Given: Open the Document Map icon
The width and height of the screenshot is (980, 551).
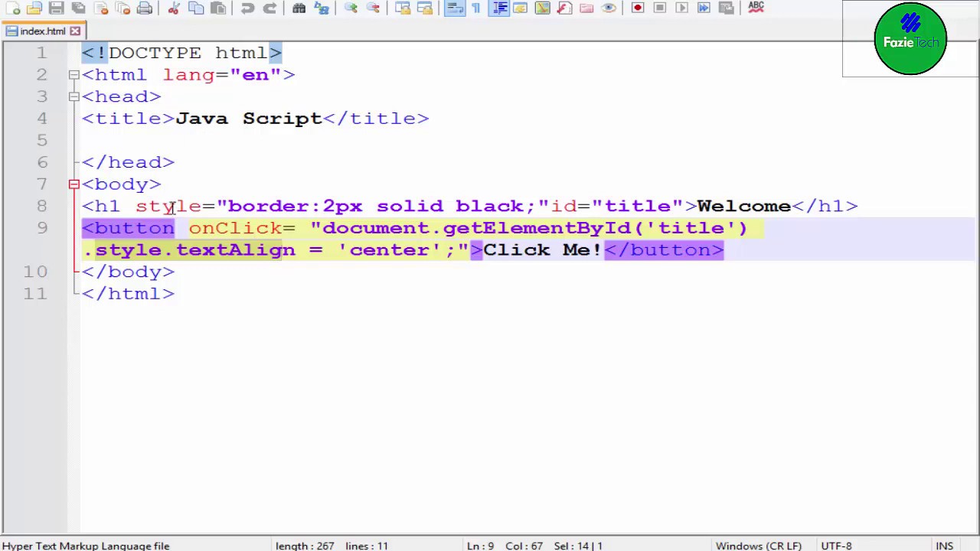Looking at the screenshot, I should point(542,8).
